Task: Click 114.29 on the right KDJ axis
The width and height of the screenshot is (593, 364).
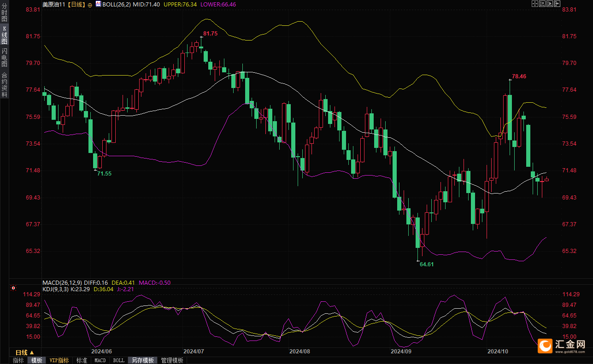Action: [570, 294]
